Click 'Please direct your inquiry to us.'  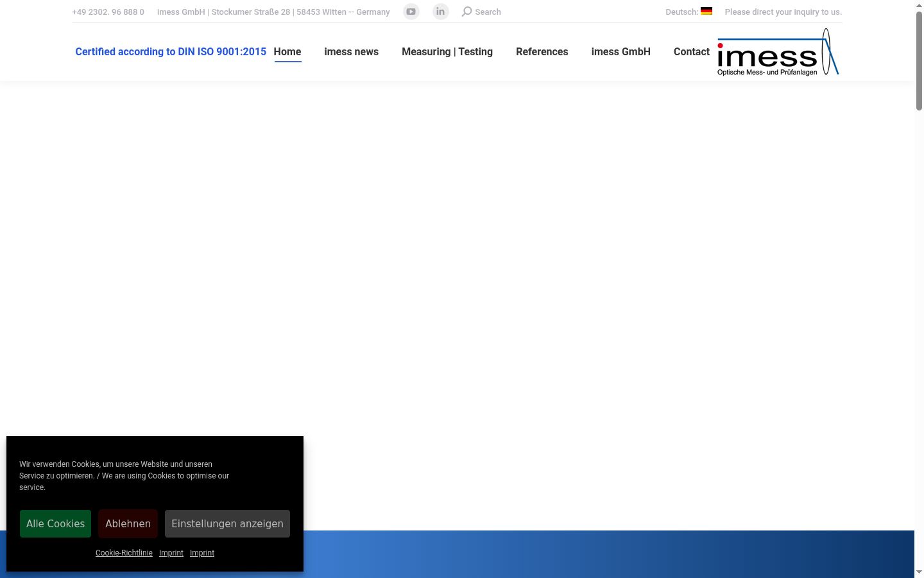coord(783,12)
